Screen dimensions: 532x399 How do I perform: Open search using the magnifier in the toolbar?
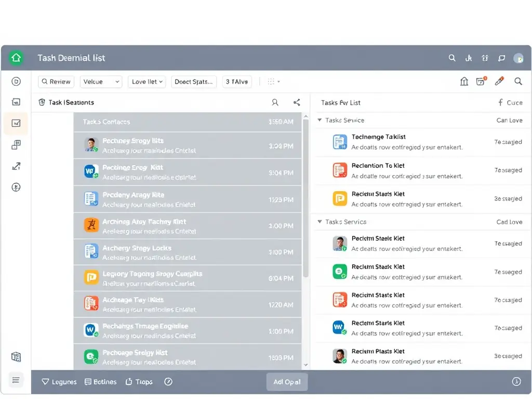tap(518, 82)
